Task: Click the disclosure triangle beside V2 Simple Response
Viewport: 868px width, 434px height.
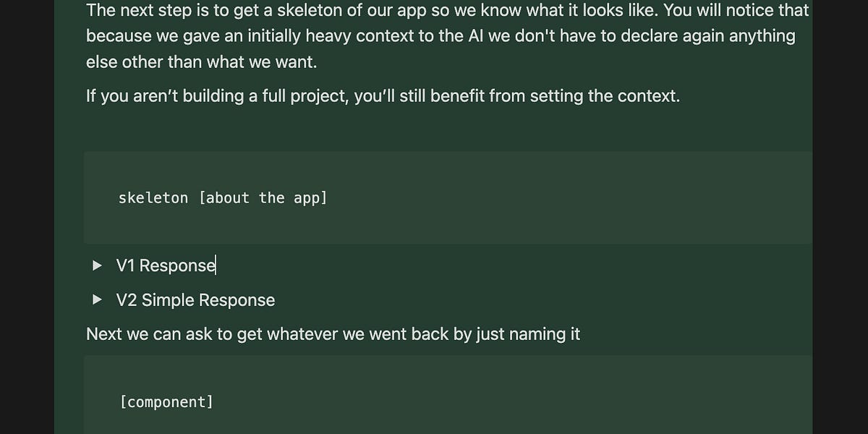Action: (x=97, y=299)
